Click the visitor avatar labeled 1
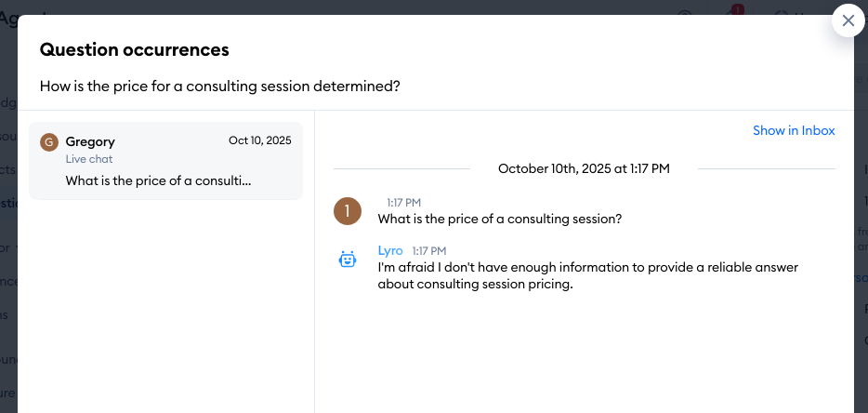Viewport: 868px width, 413px height. (347, 211)
